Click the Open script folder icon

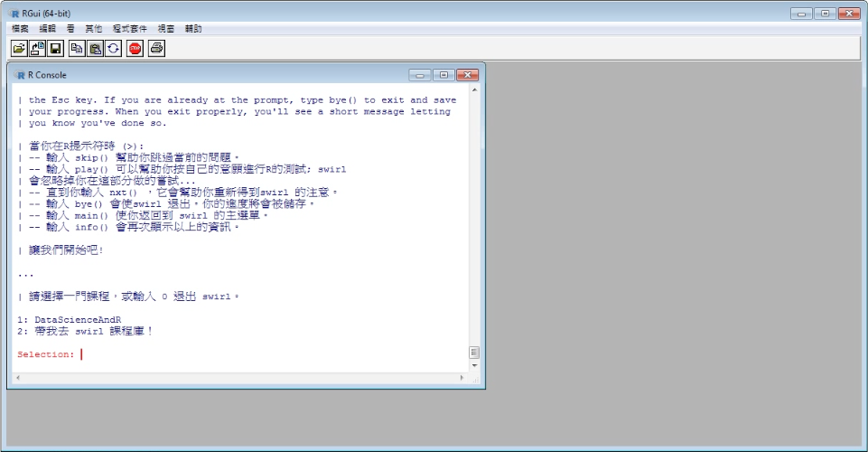click(x=19, y=49)
